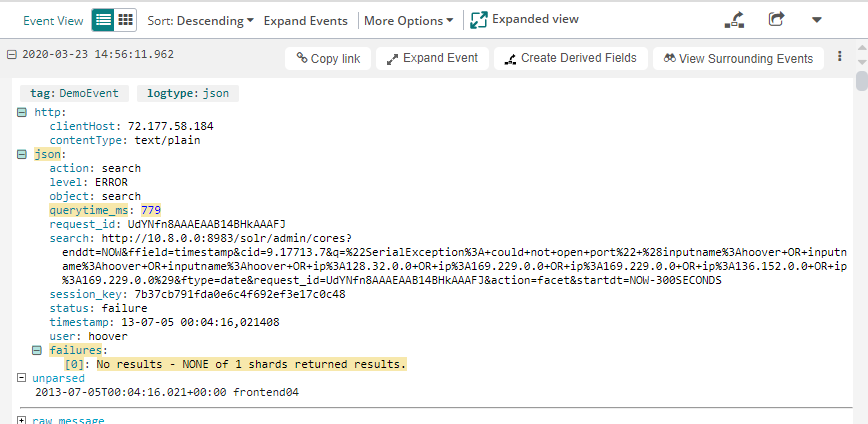This screenshot has width=868, height=424.
Task: Collapse the event with the timestamp toggle
Action: pos(10,55)
